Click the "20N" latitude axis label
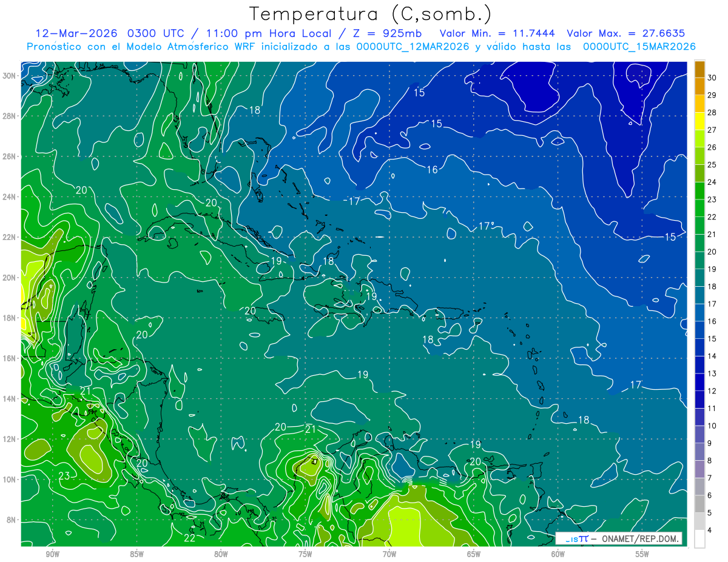Screen dimensions: 728x562 pyautogui.click(x=9, y=278)
